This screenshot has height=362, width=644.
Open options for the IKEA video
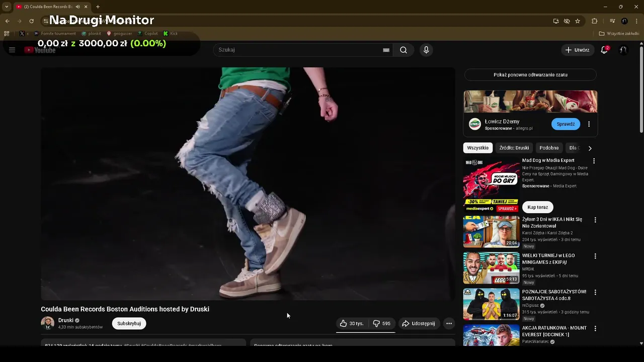click(595, 220)
